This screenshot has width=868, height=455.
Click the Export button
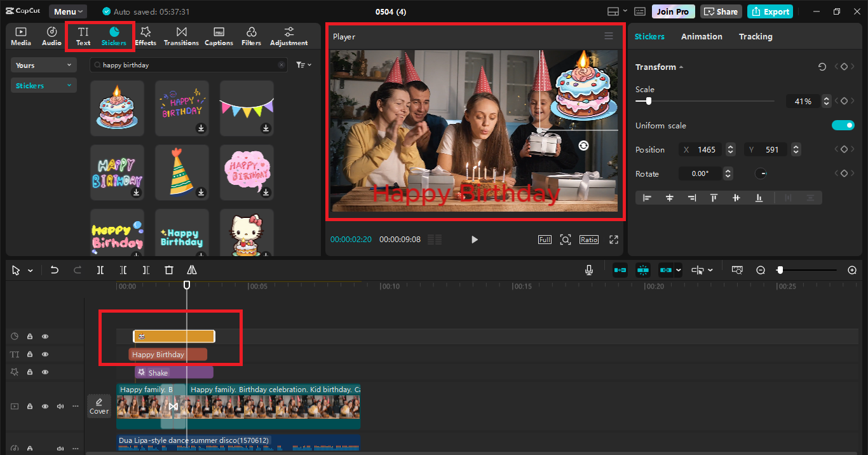click(770, 11)
